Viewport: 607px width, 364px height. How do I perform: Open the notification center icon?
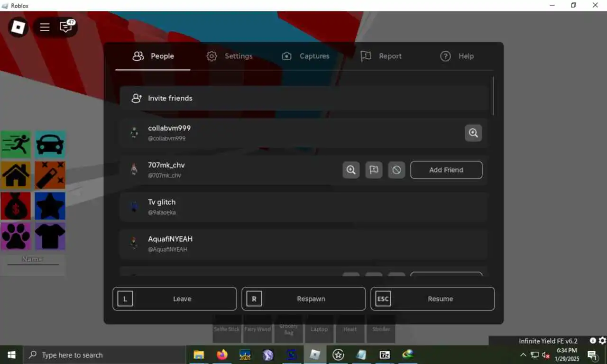point(592,355)
